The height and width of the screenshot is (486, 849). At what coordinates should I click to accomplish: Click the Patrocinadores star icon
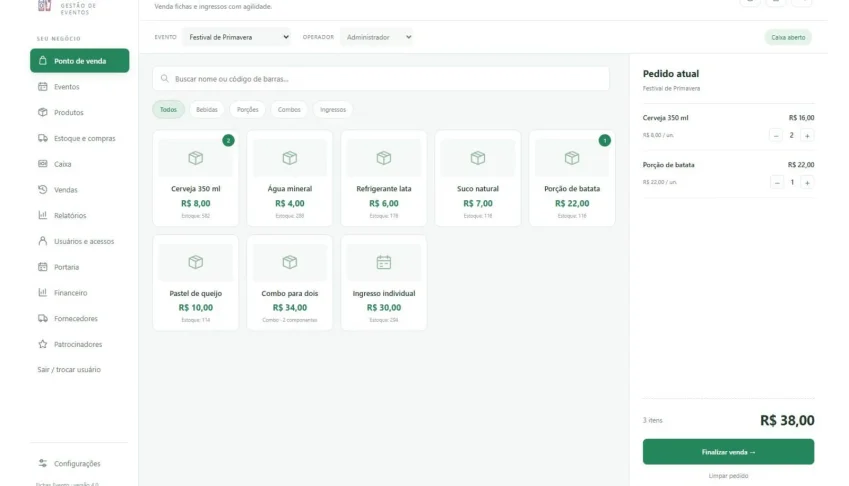(x=43, y=344)
